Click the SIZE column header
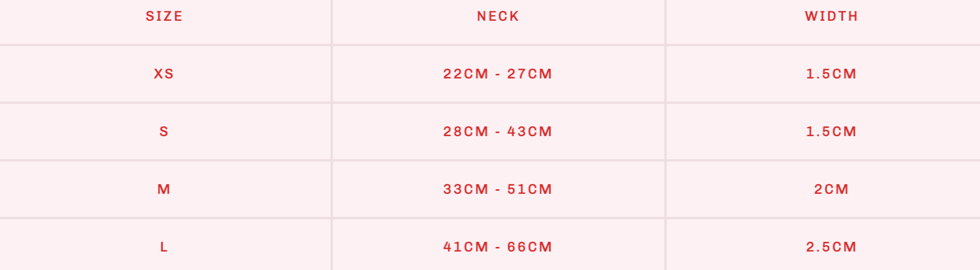The image size is (980, 270). 164,16
